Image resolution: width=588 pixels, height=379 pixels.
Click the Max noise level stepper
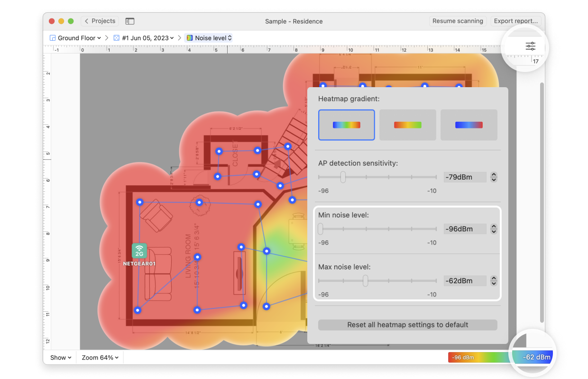(494, 281)
